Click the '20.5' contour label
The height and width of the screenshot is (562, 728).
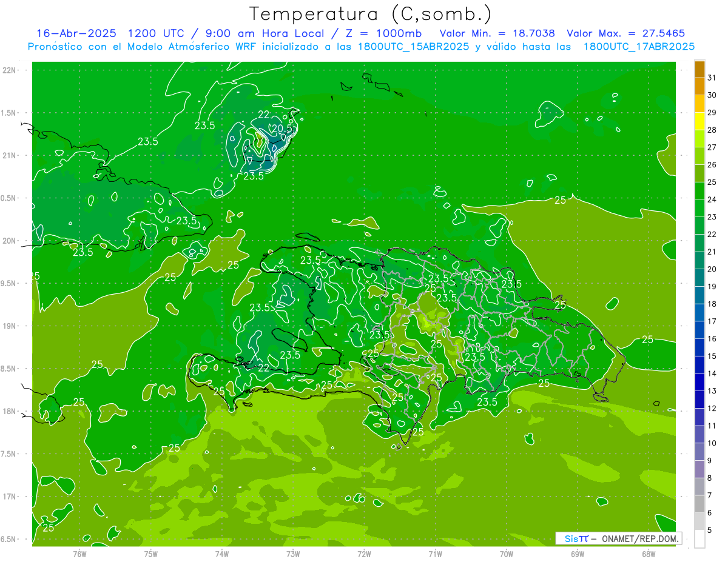click(283, 129)
